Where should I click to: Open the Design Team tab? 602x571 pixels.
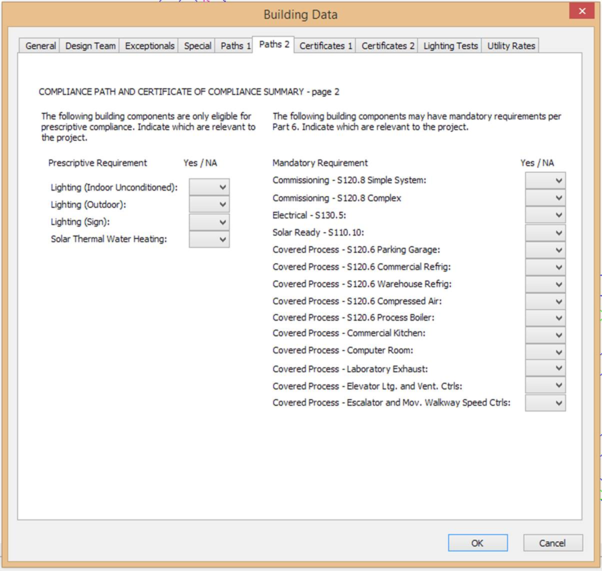tap(91, 46)
